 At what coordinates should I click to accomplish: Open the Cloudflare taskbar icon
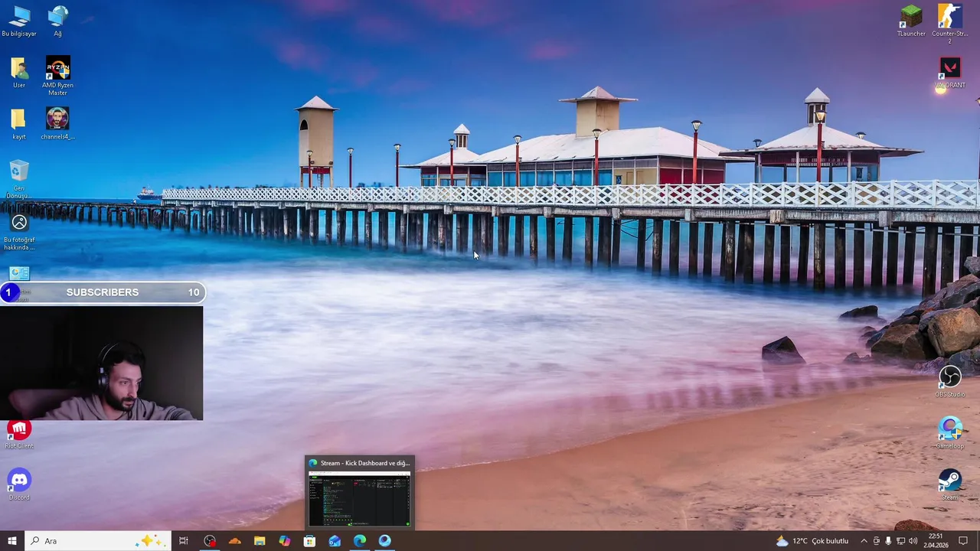pyautogui.click(x=234, y=541)
